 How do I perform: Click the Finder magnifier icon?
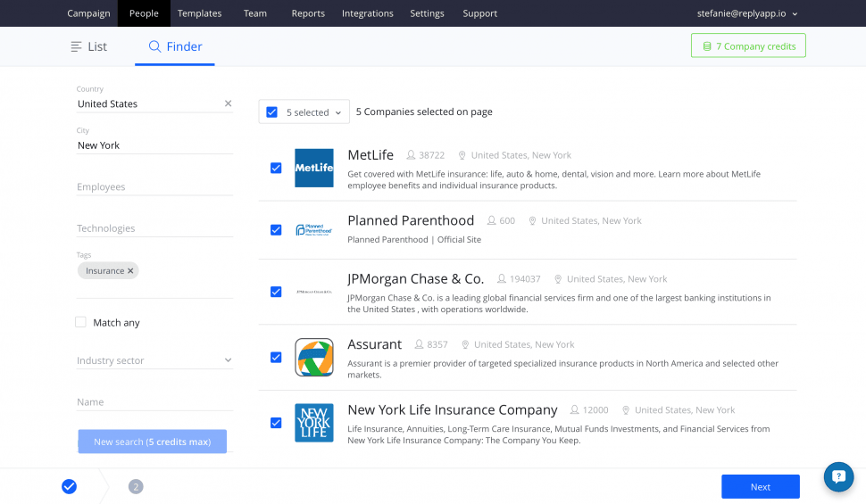154,46
